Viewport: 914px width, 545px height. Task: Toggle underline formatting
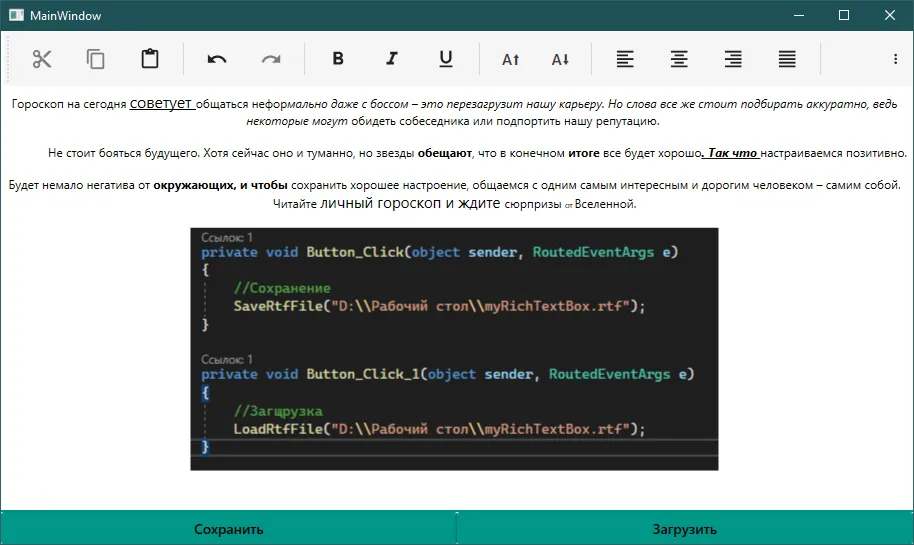point(446,59)
